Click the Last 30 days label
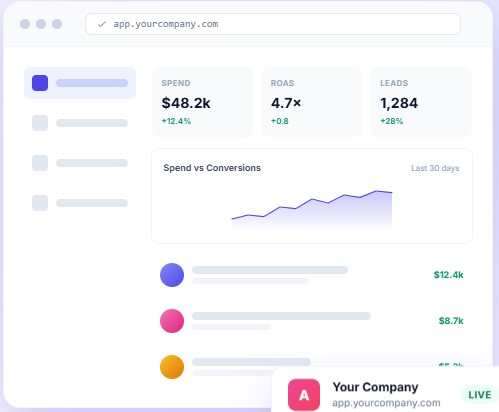The height and width of the screenshot is (412, 499). pos(435,168)
